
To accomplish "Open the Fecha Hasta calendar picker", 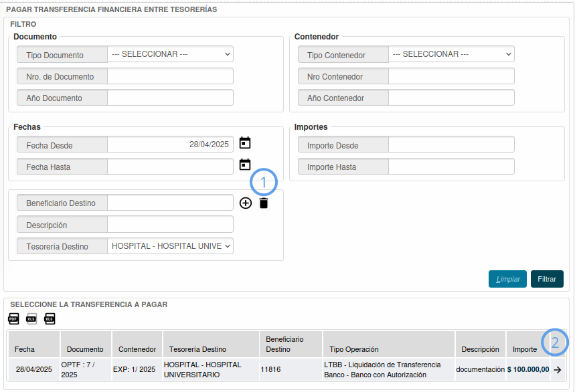I will pyautogui.click(x=245, y=165).
